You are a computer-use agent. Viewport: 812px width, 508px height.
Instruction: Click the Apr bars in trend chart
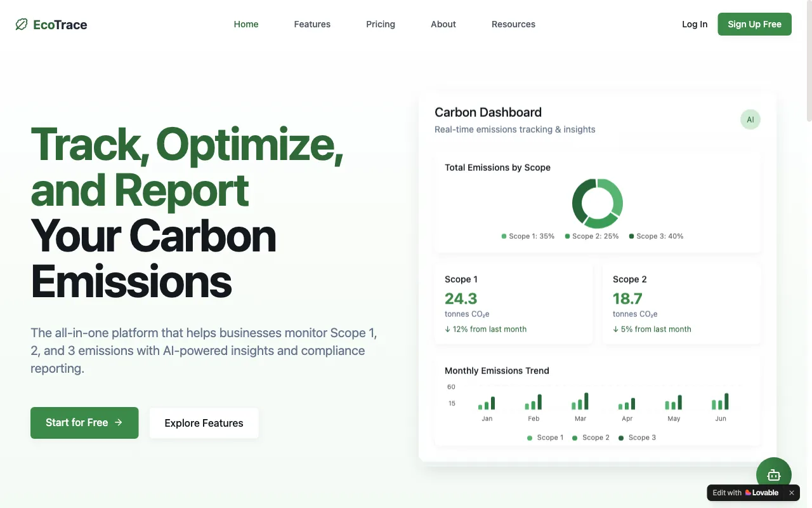click(627, 404)
